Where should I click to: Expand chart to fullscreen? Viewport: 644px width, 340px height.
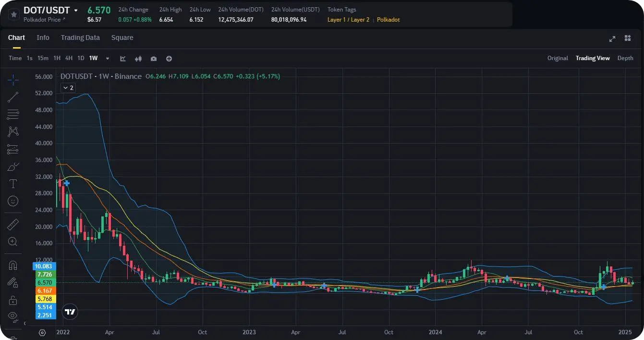point(612,38)
